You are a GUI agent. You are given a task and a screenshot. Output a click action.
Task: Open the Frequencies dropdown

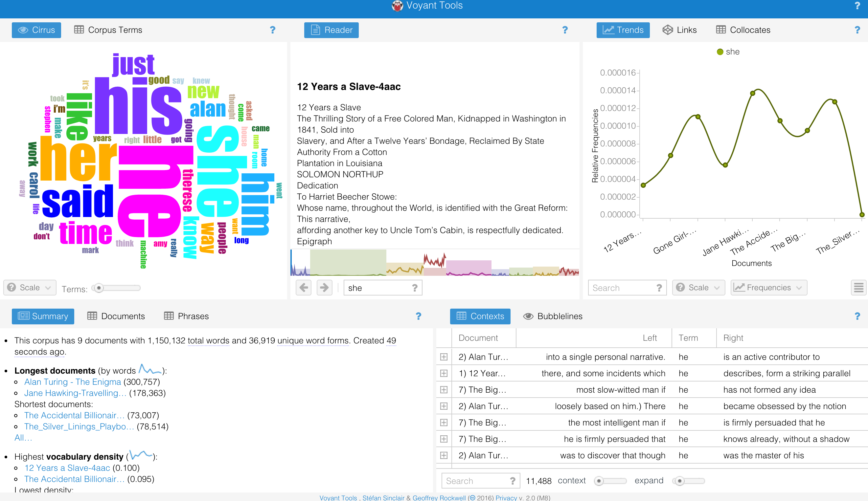click(x=769, y=288)
